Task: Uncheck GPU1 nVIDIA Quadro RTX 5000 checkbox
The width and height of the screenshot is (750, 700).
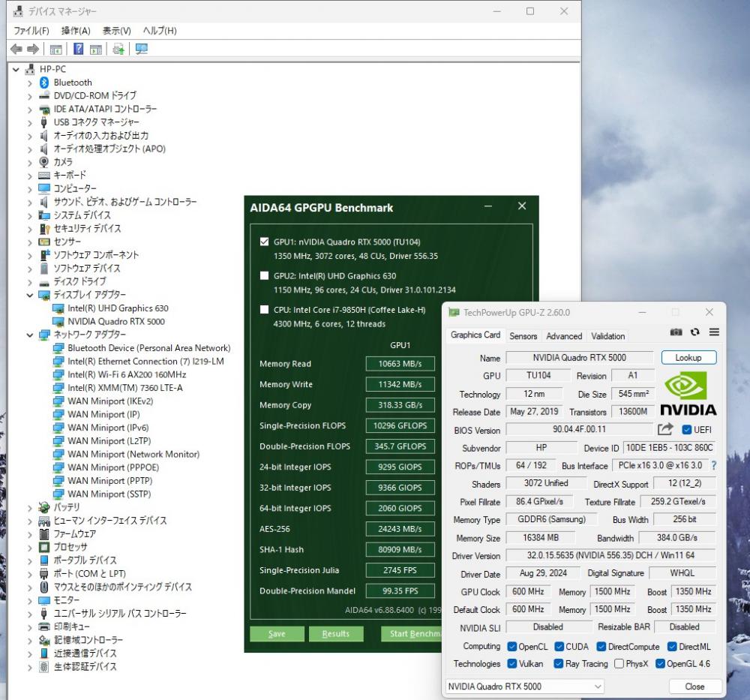Action: point(264,242)
